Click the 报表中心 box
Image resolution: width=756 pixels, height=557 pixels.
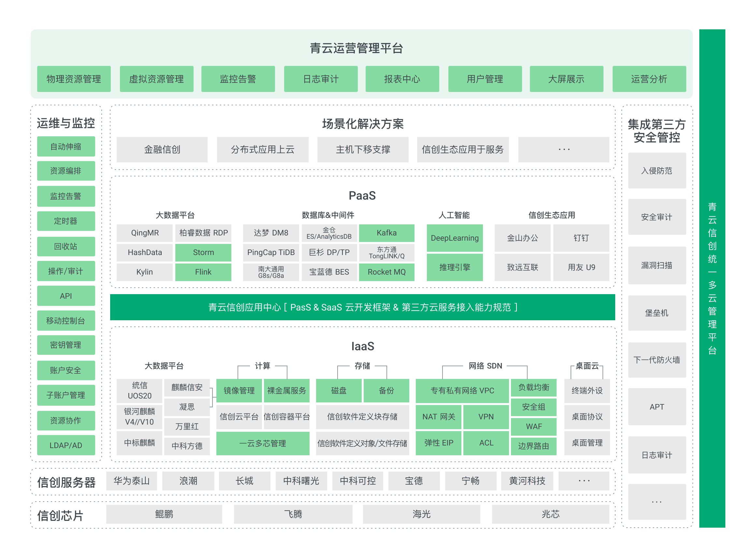click(402, 79)
